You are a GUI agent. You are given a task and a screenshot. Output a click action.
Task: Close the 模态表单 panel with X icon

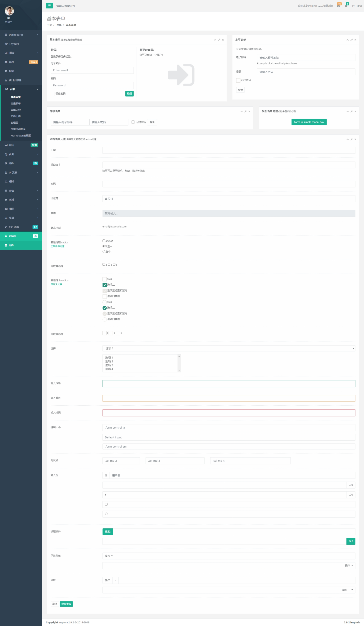355,112
